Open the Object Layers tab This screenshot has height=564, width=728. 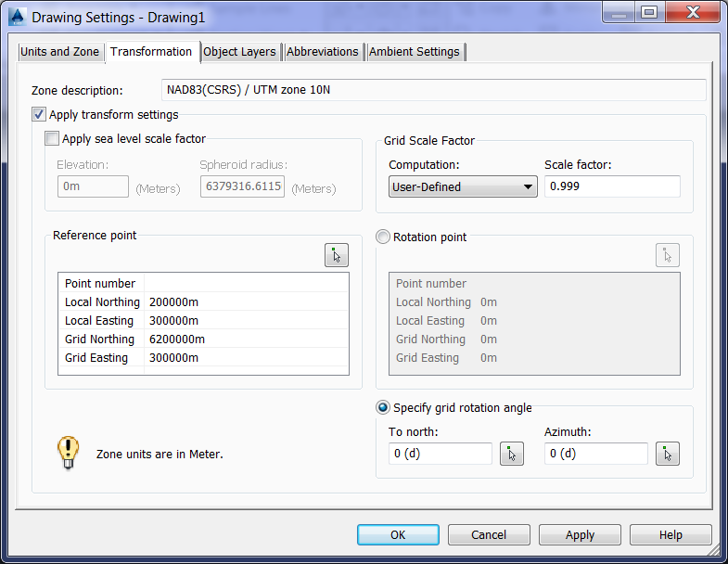pos(239,52)
